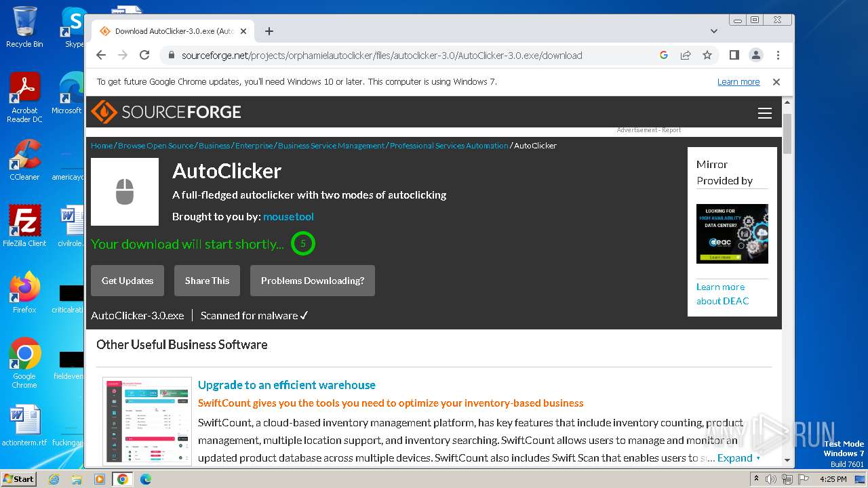Open the Recycle Bin desktop icon
This screenshot has width=868, height=488.
pos(24,27)
